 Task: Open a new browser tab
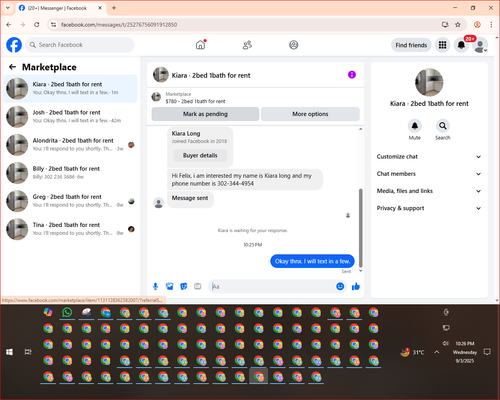[x=114, y=8]
